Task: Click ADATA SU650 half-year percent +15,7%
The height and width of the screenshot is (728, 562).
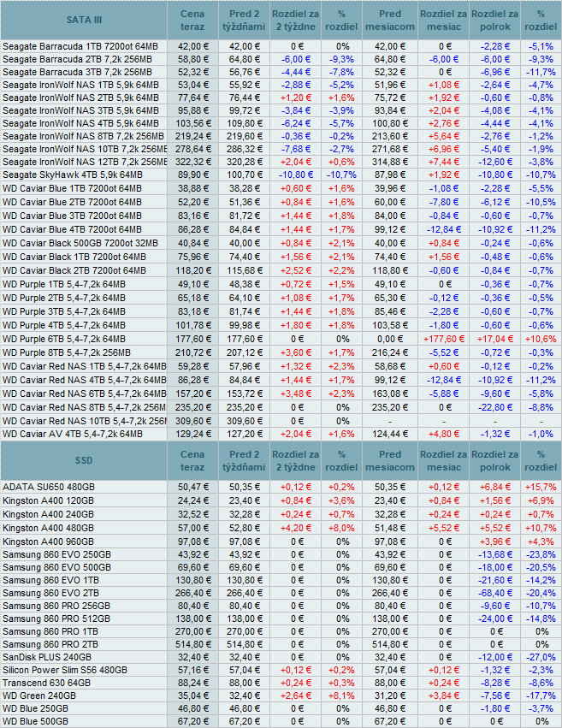Action: pyautogui.click(x=541, y=487)
